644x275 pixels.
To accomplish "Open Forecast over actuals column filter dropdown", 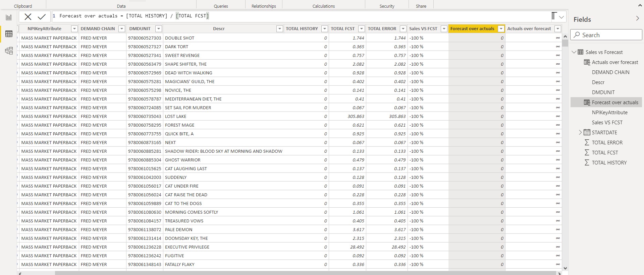I will coord(501,29).
